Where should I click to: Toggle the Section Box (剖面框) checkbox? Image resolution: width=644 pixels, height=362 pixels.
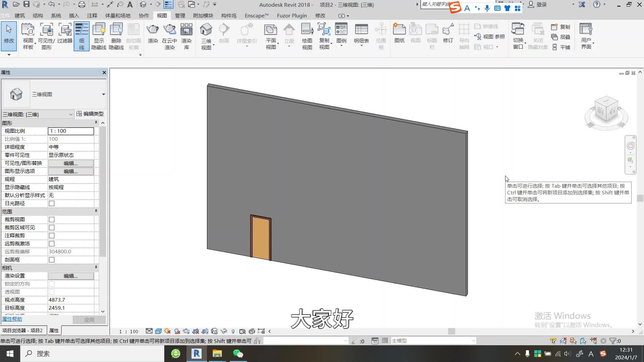tap(52, 260)
